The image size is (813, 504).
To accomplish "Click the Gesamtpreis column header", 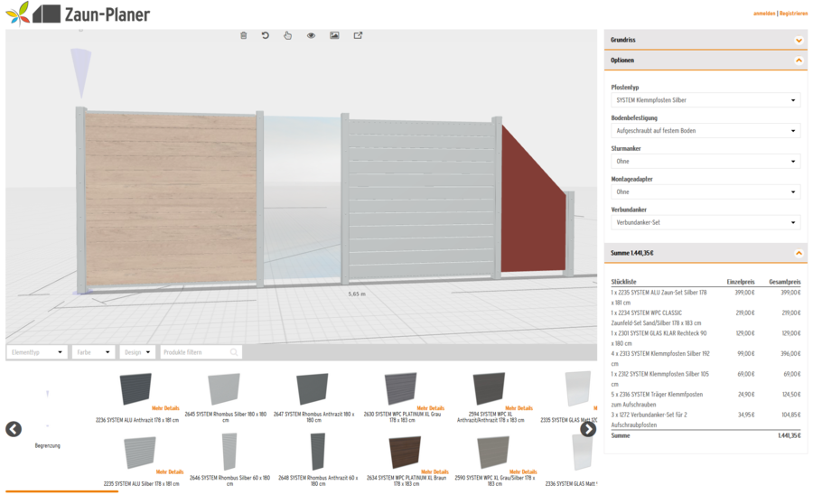I will pyautogui.click(x=784, y=282).
